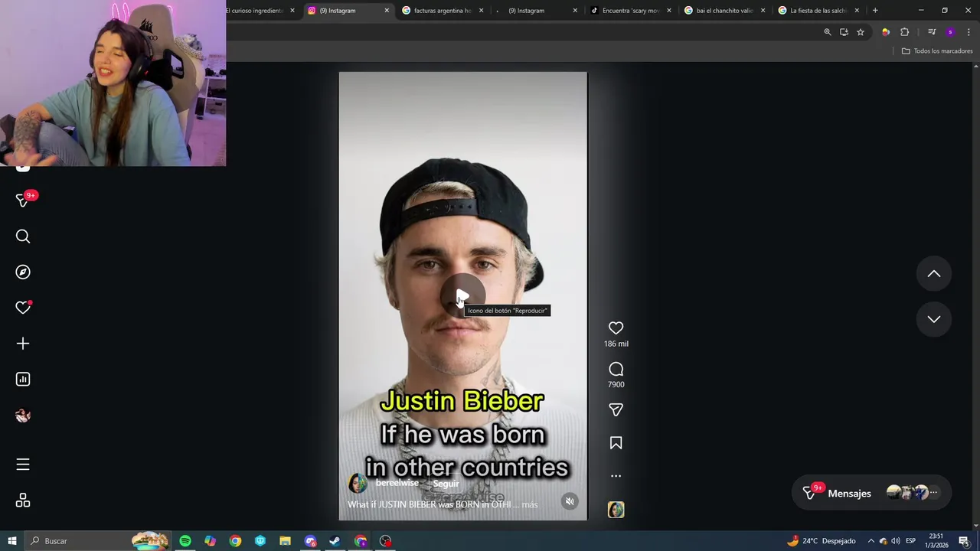Save the reel with bookmark icon
The height and width of the screenshot is (551, 980).
pos(616,443)
